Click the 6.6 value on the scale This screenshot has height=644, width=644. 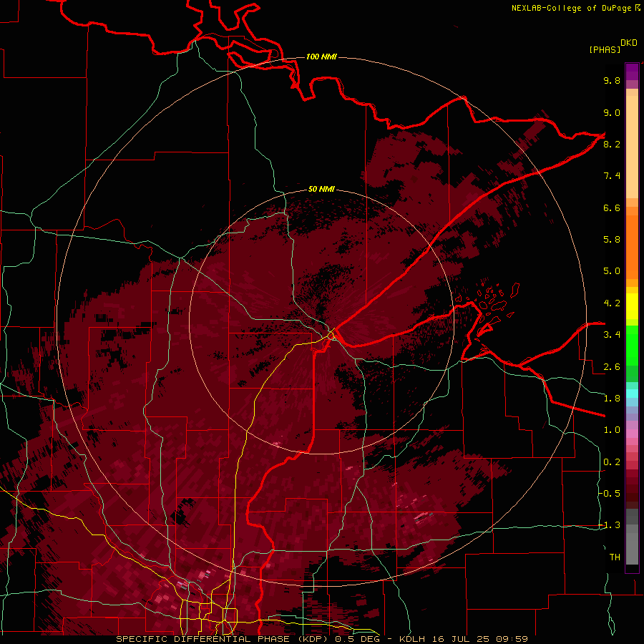click(x=612, y=208)
